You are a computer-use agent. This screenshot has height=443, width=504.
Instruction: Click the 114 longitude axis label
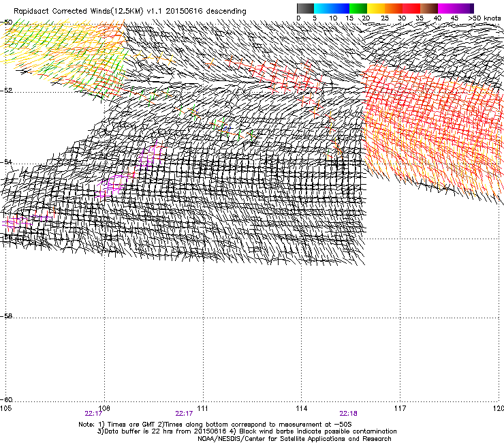[x=302, y=408]
